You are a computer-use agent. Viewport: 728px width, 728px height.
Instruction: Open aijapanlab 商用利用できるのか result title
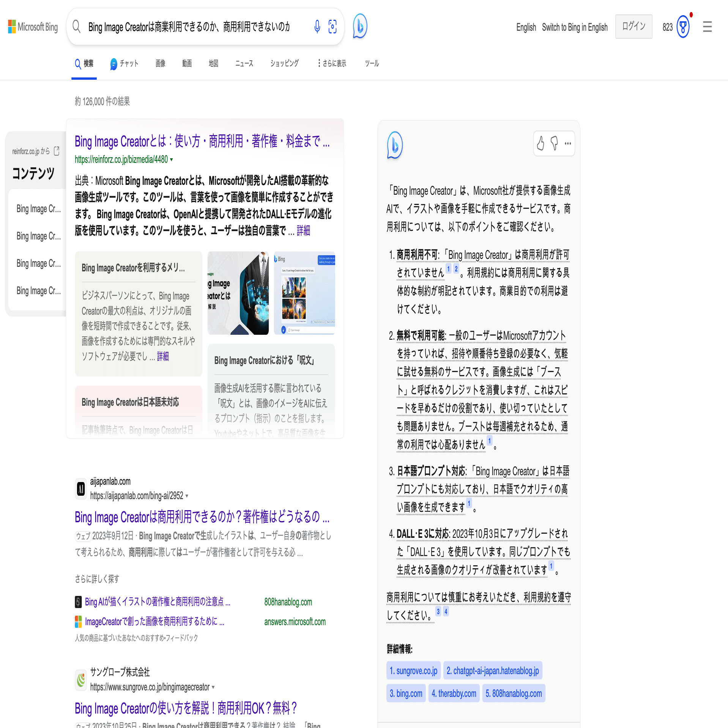pos(202,517)
